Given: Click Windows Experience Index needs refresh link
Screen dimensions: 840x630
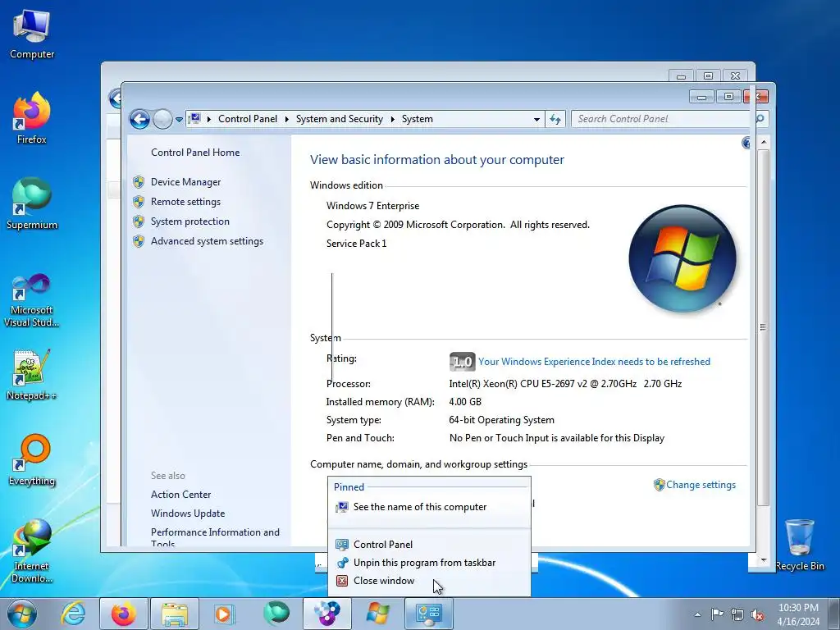Looking at the screenshot, I should coord(594,362).
